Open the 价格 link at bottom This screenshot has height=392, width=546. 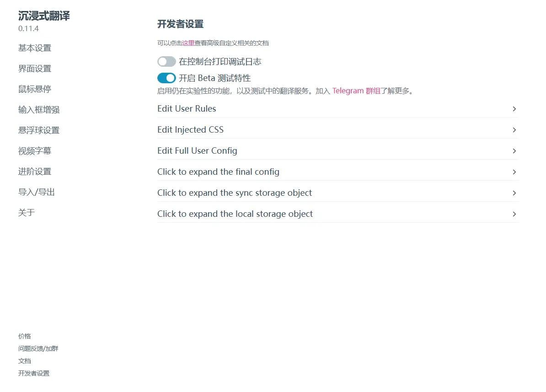coord(24,336)
